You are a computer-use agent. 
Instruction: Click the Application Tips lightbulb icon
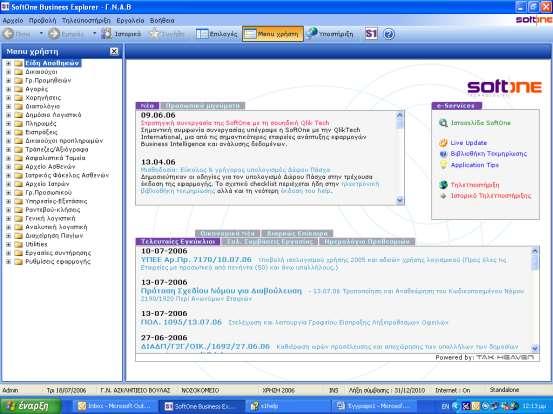(443, 165)
